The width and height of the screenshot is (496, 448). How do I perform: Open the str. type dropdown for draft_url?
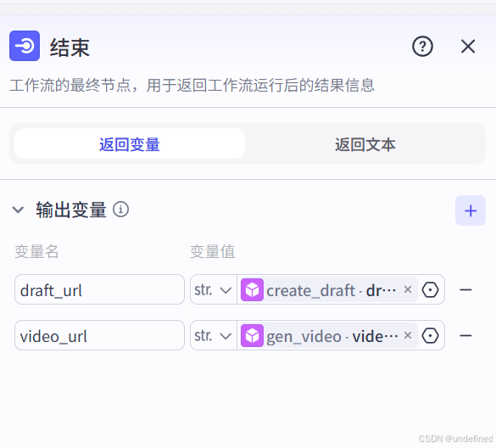tap(213, 289)
